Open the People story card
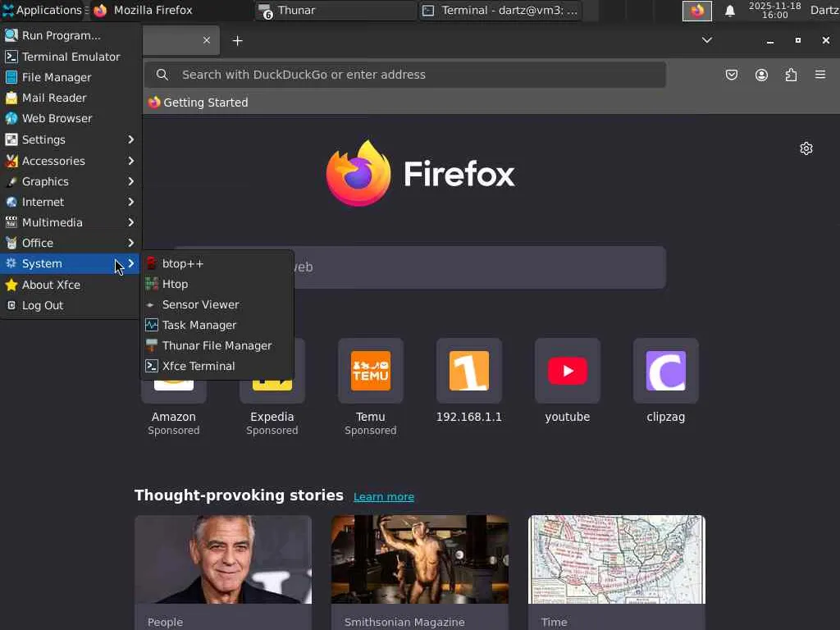The width and height of the screenshot is (840, 630). coord(223,572)
